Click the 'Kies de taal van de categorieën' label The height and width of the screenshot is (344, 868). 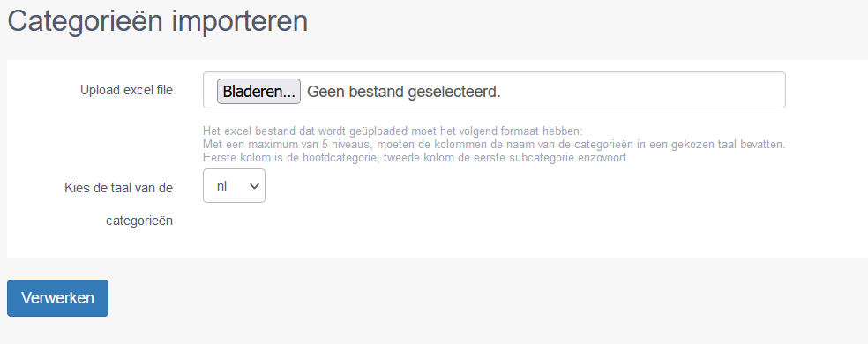point(119,205)
